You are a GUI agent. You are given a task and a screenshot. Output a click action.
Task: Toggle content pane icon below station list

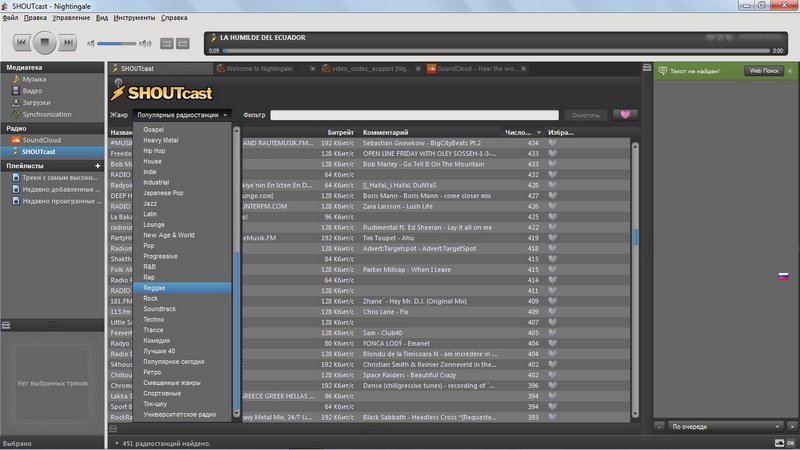(113, 429)
